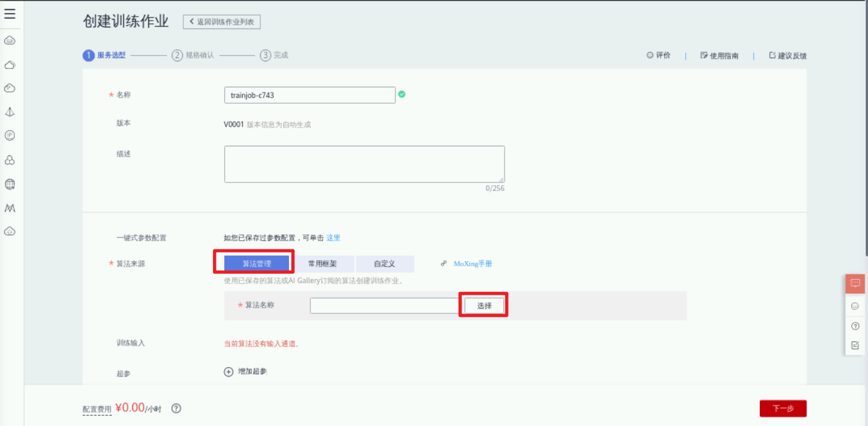Open the 建议反馈 link
This screenshot has height=426, width=868.
pos(788,56)
